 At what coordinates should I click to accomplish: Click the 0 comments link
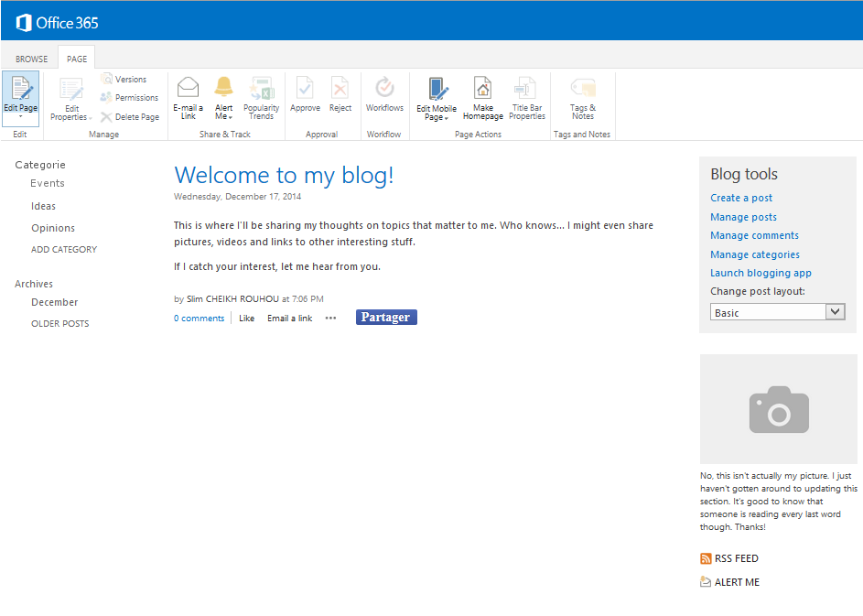pyautogui.click(x=200, y=319)
